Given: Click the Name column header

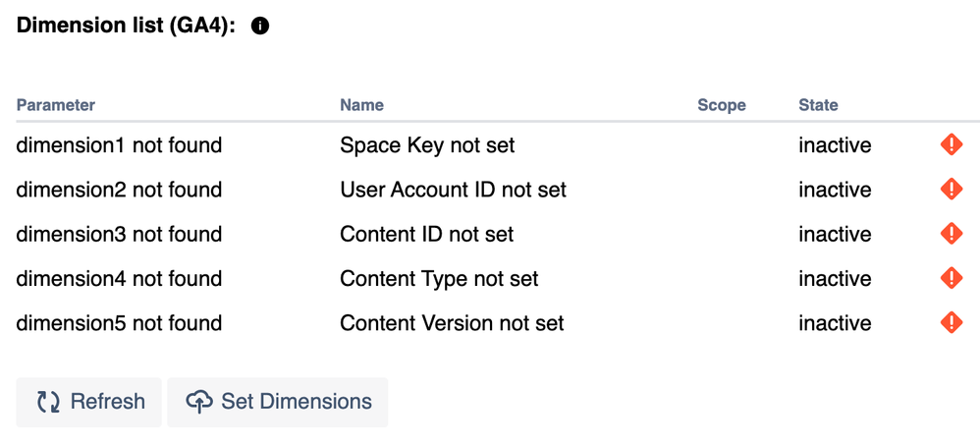Looking at the screenshot, I should pos(361,105).
